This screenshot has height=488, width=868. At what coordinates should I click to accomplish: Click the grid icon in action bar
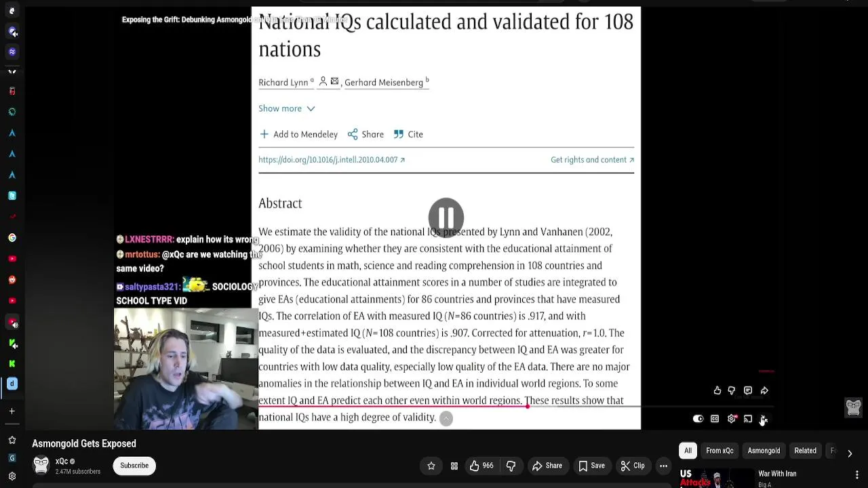[454, 466]
